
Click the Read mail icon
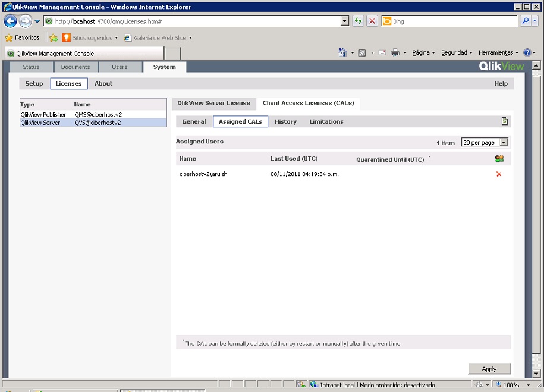pos(382,53)
